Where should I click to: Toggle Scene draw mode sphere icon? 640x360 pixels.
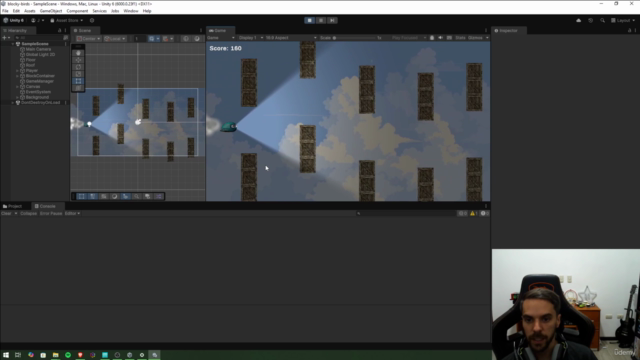197,39
